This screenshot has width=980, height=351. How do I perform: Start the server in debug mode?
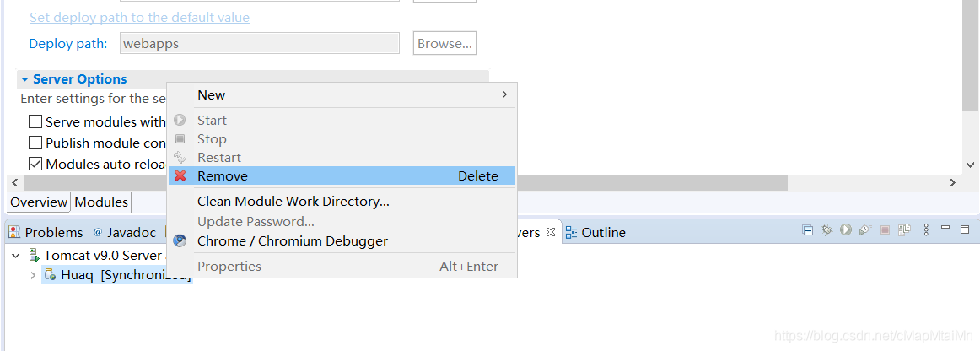827,230
